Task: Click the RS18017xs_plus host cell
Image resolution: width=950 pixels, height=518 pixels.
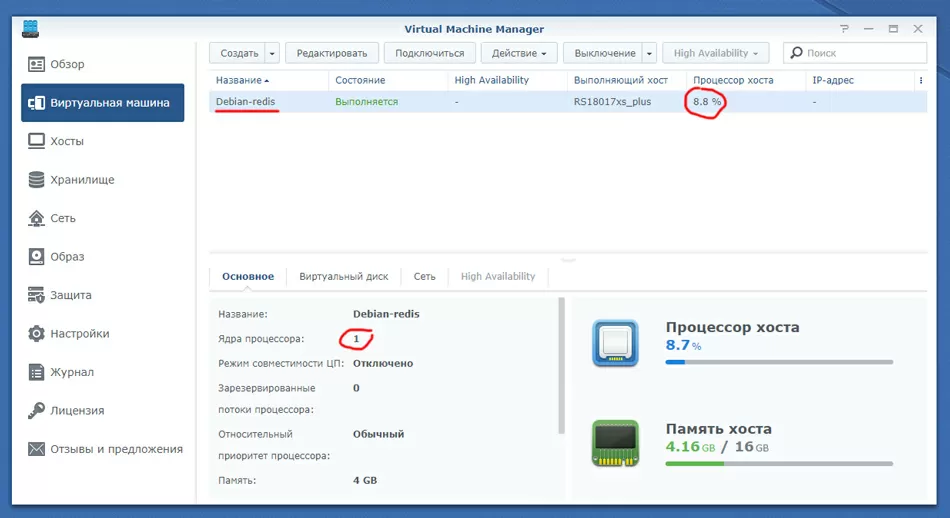Action: point(613,102)
